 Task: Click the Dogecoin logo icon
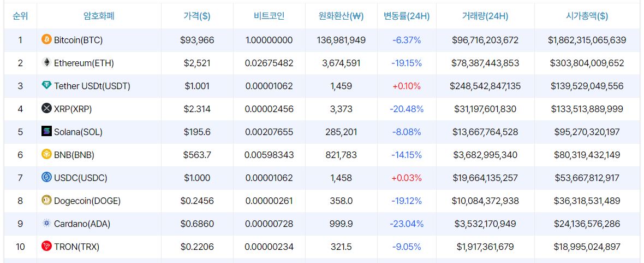point(47,201)
